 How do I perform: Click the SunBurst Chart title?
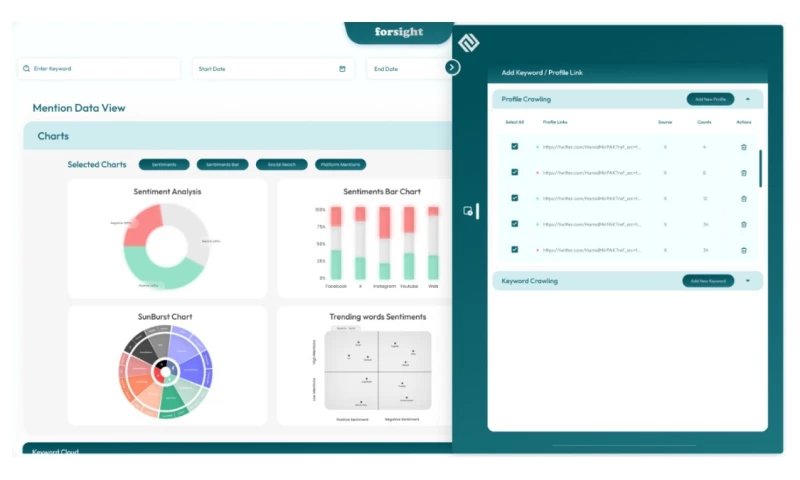point(165,317)
